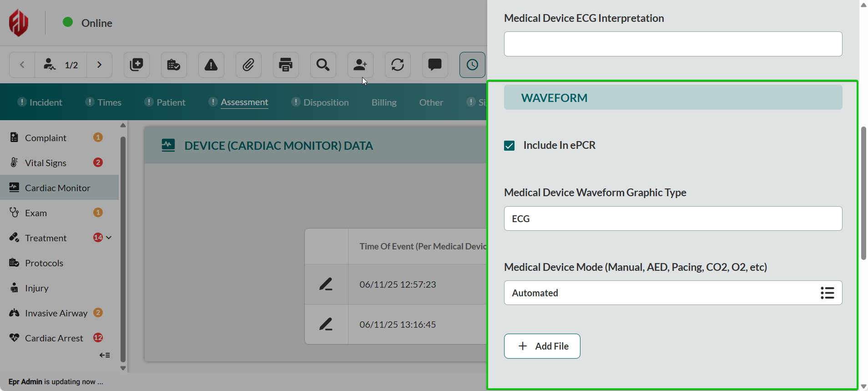868x391 pixels.
Task: Go to next patient record arrow
Action: 99,65
